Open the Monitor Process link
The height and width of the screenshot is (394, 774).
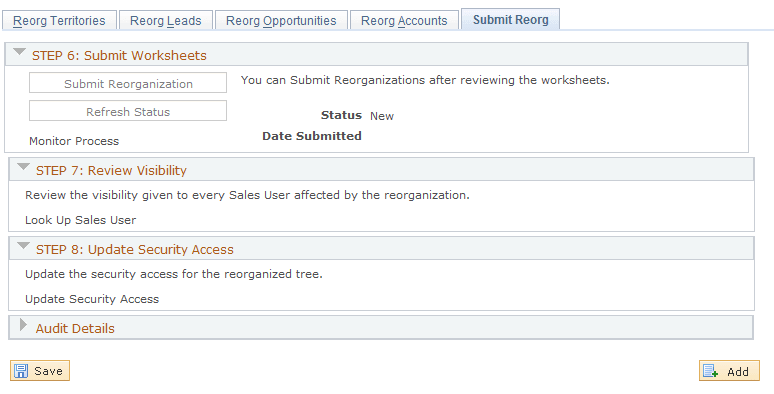[x=74, y=141]
